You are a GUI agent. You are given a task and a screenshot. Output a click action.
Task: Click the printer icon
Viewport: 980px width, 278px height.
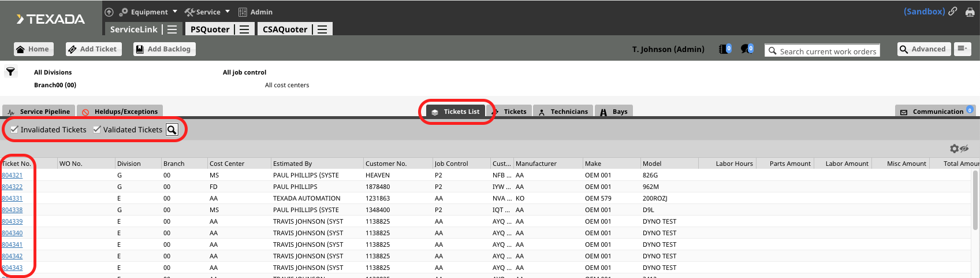tap(970, 12)
